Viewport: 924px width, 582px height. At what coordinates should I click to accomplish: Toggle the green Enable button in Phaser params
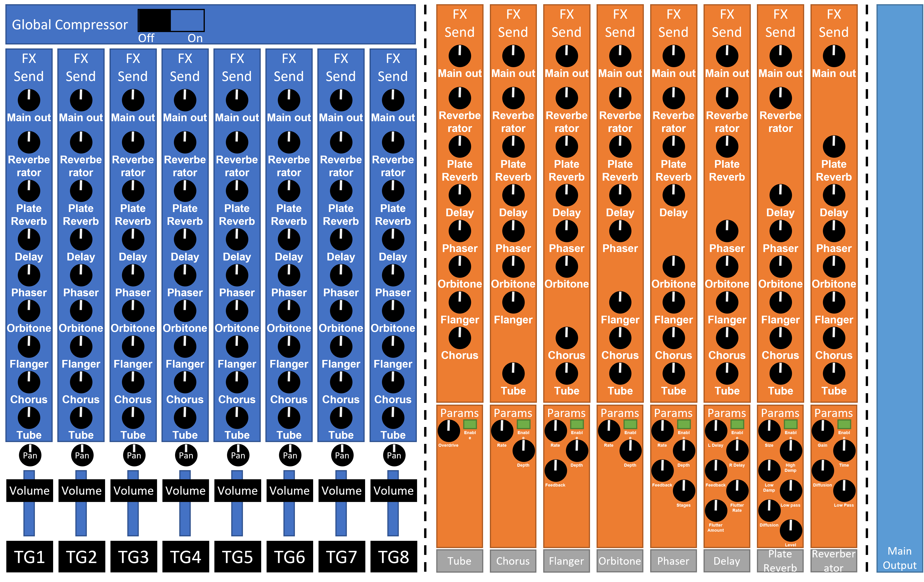[x=684, y=424]
